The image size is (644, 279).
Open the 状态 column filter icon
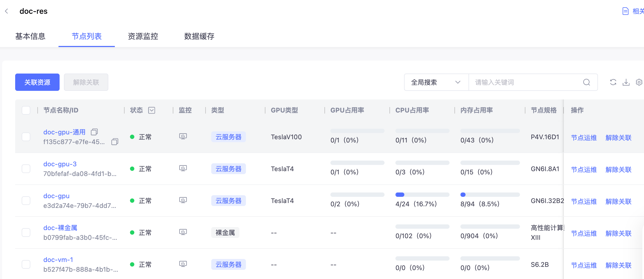(x=152, y=110)
